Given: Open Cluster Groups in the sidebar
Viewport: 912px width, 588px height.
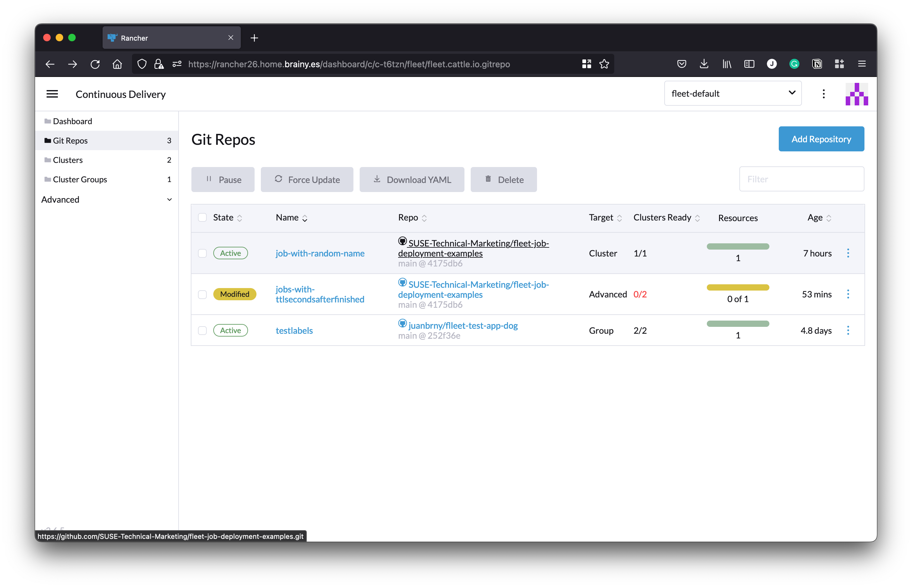Looking at the screenshot, I should tap(80, 180).
